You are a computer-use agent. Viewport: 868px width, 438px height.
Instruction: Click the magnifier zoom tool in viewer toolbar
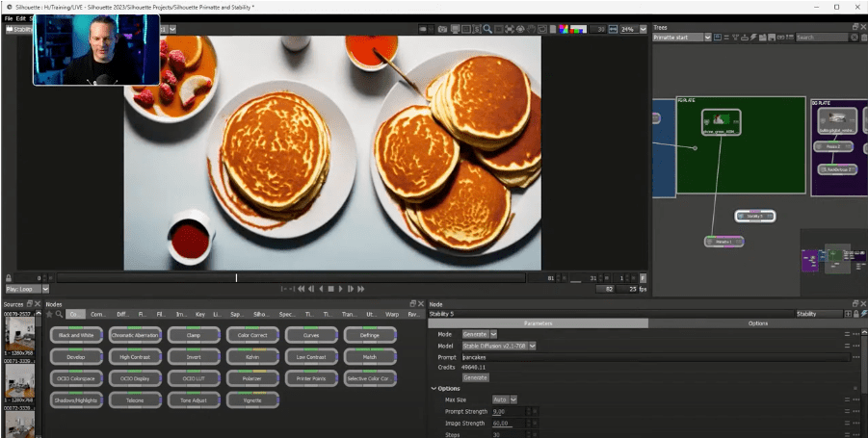[x=487, y=29]
